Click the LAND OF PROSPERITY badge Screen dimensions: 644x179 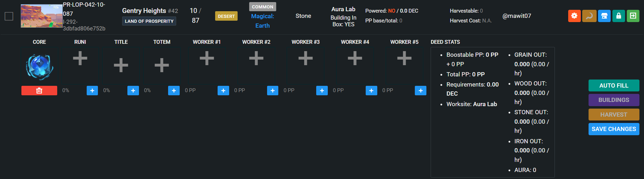[x=149, y=21]
